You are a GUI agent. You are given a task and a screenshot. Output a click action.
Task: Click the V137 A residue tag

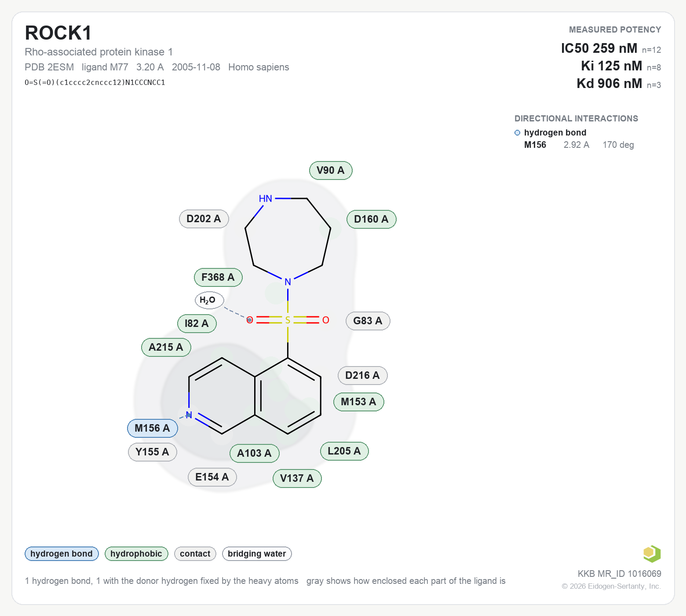(x=297, y=478)
